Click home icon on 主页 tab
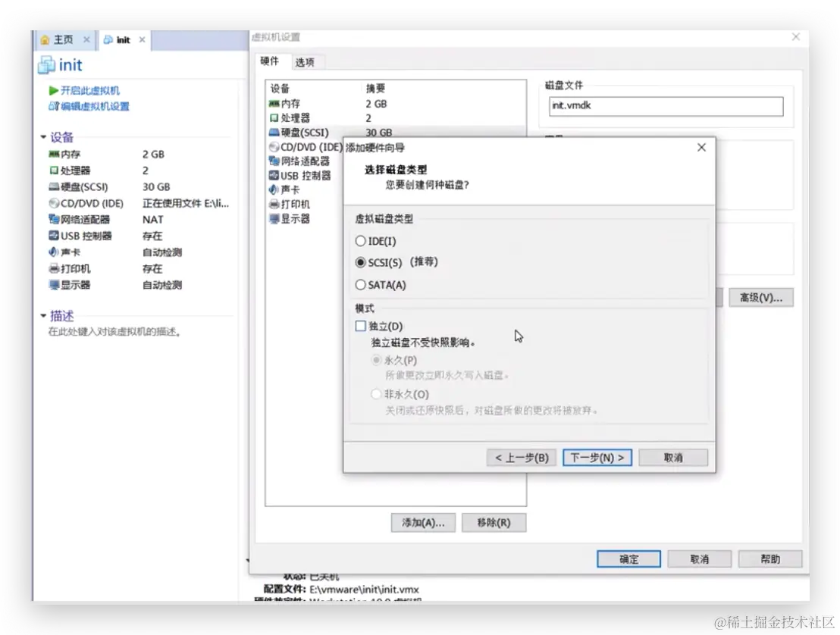 pos(45,40)
